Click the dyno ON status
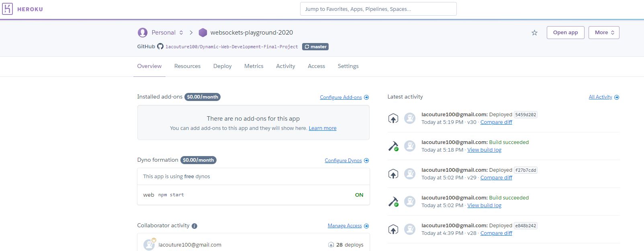 [359, 195]
